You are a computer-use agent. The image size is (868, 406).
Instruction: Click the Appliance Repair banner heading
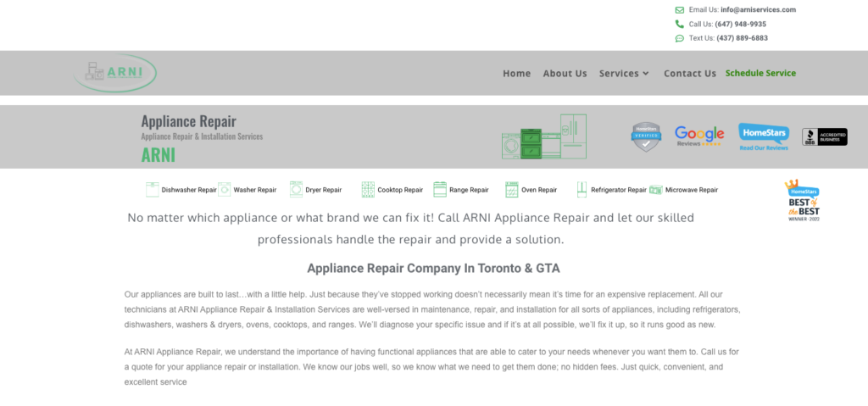189,120
